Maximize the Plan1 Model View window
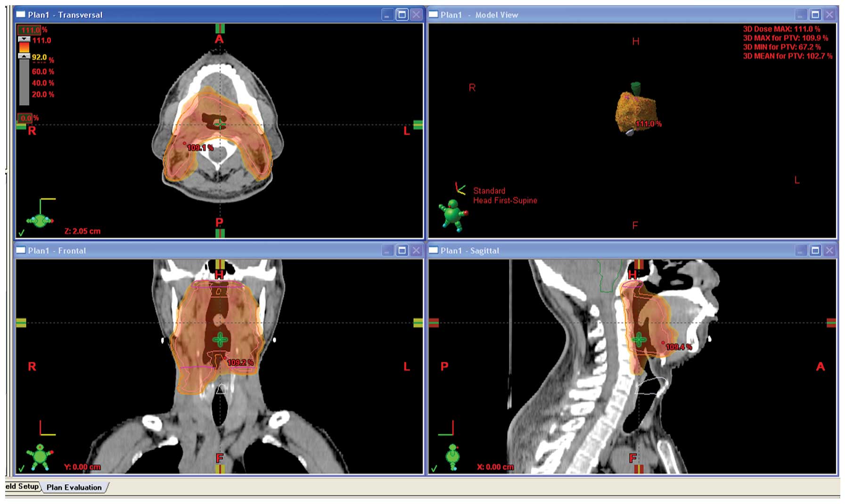Image resolution: width=846 pixels, height=504 pixels. (x=815, y=15)
